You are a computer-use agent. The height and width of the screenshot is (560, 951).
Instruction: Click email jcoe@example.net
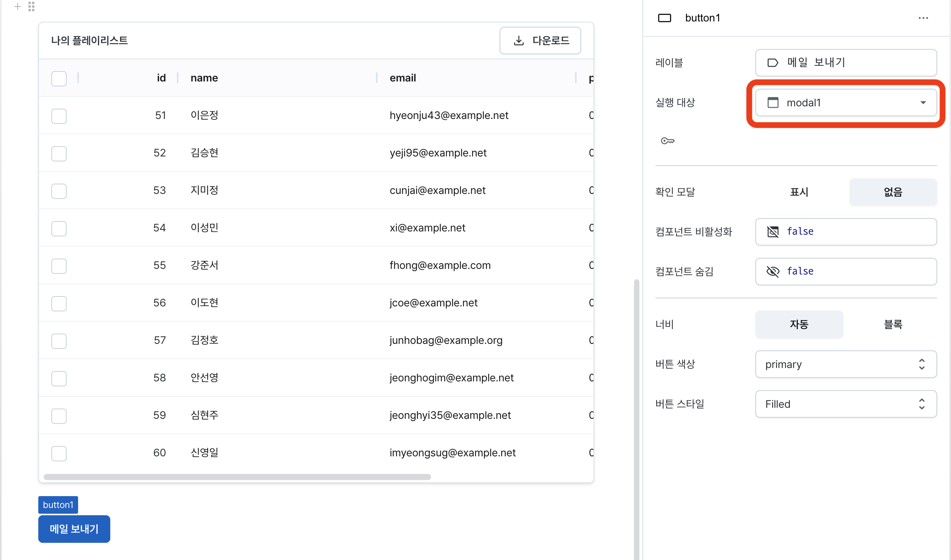[x=433, y=303]
